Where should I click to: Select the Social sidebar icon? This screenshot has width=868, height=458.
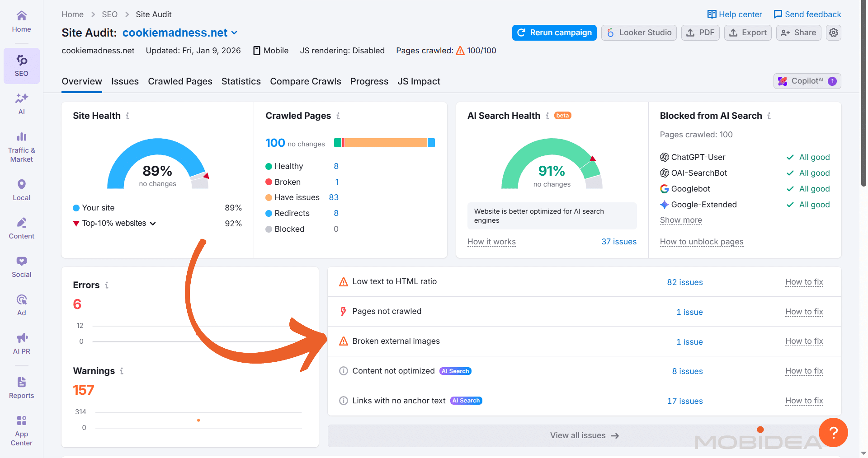21,266
